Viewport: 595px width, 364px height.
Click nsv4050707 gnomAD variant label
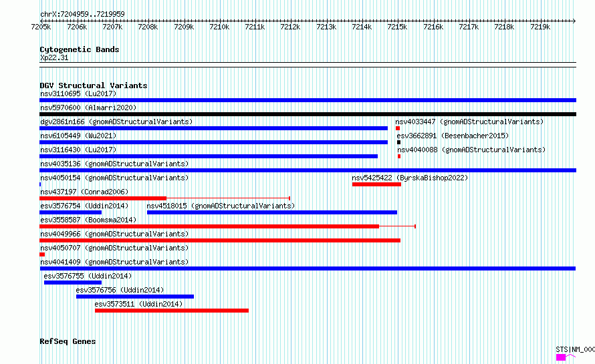(114, 248)
